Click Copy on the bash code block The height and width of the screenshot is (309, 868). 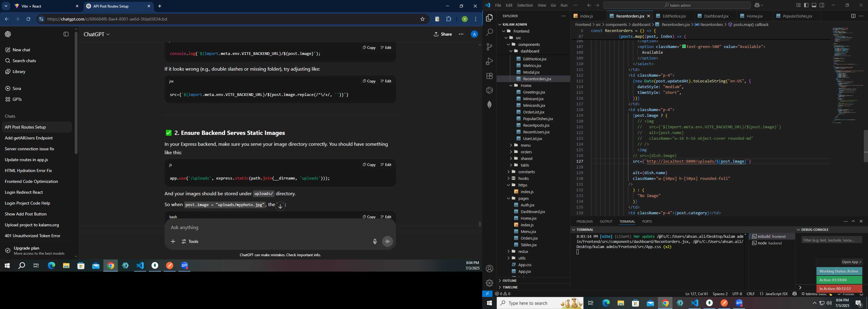(x=369, y=217)
